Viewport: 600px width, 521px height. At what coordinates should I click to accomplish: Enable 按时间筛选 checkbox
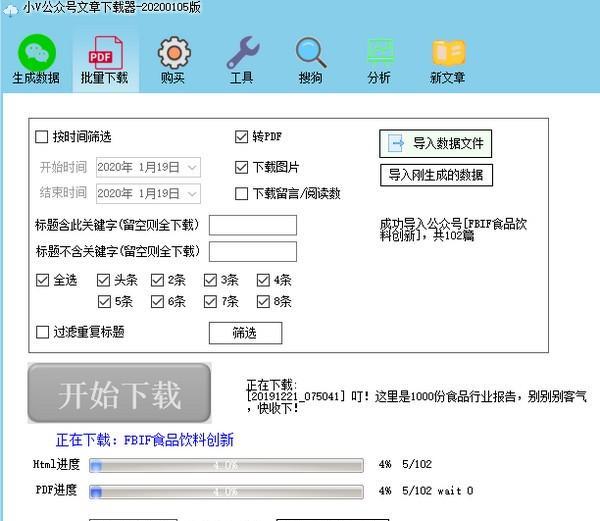pyautogui.click(x=41, y=137)
